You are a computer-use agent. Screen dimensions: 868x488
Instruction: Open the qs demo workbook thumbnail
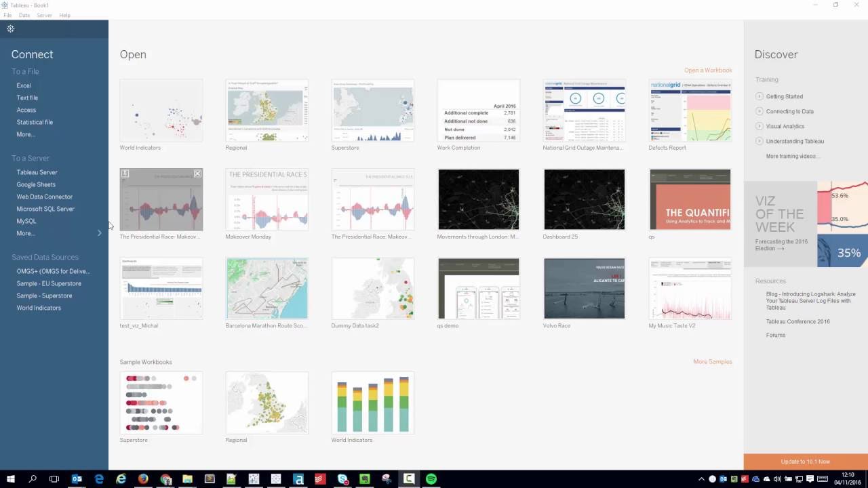tap(478, 288)
